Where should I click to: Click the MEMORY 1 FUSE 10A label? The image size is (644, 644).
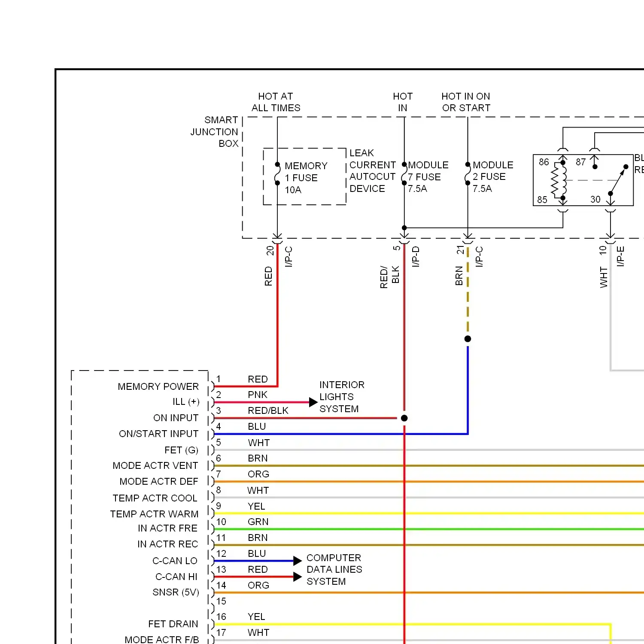point(306,178)
